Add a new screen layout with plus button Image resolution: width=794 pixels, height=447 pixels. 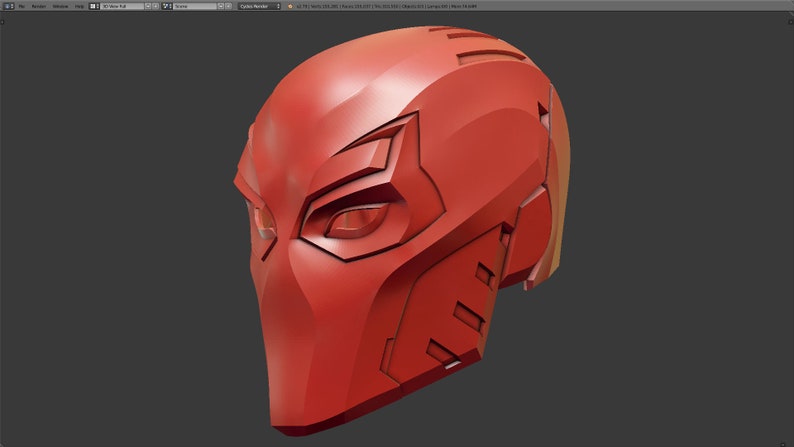(x=148, y=6)
